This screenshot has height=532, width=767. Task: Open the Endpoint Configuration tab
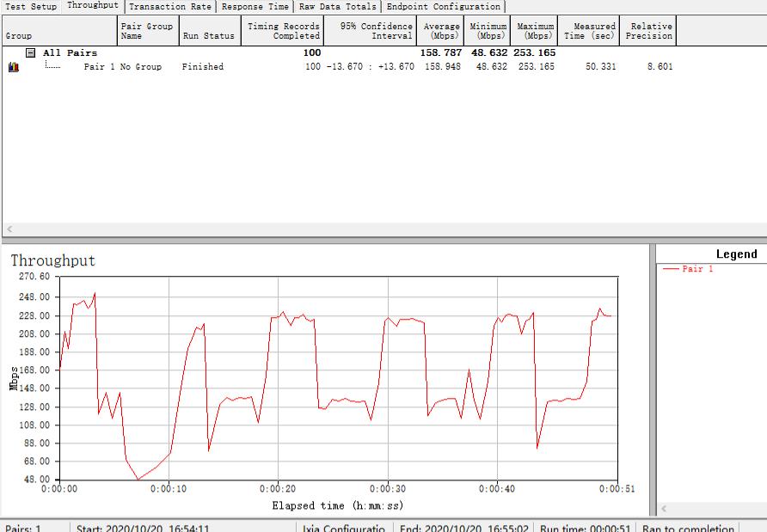click(443, 6)
